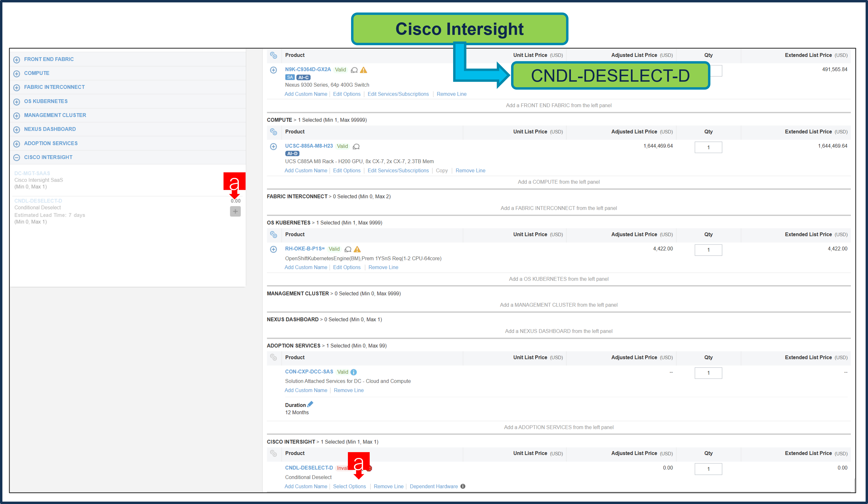Copy the UCSC-885A-M8-H23 line
The width and height of the screenshot is (868, 504).
click(442, 171)
